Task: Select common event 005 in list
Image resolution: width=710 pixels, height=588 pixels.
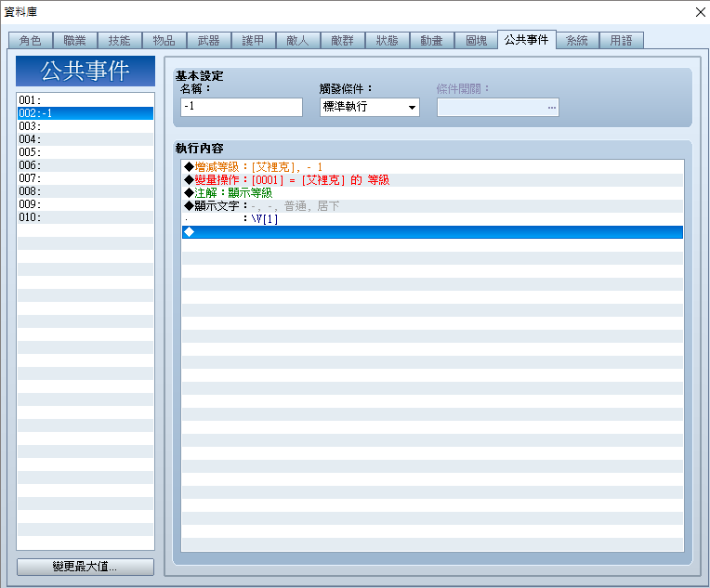Action: tap(85, 152)
